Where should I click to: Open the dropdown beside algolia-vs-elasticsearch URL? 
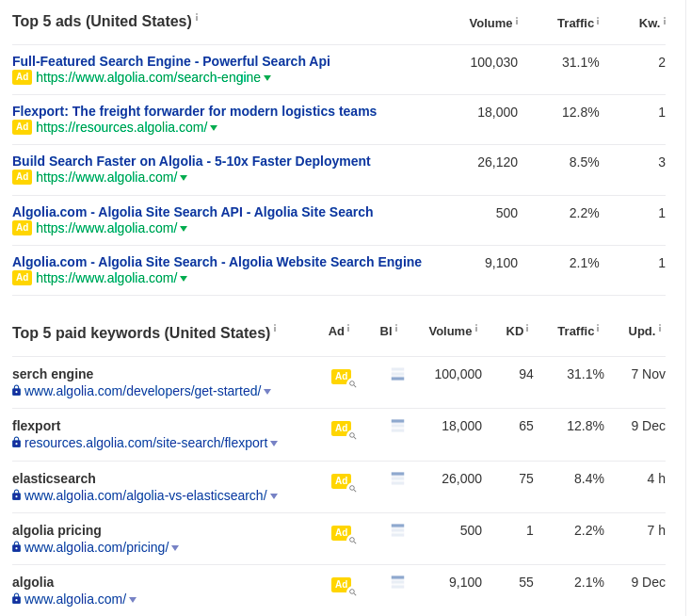[x=274, y=496]
